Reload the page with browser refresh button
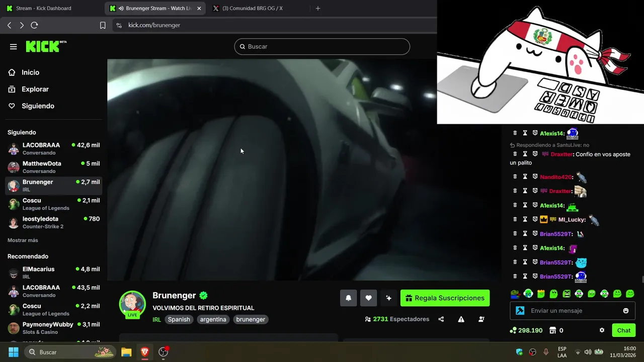The width and height of the screenshot is (644, 362). point(34,25)
